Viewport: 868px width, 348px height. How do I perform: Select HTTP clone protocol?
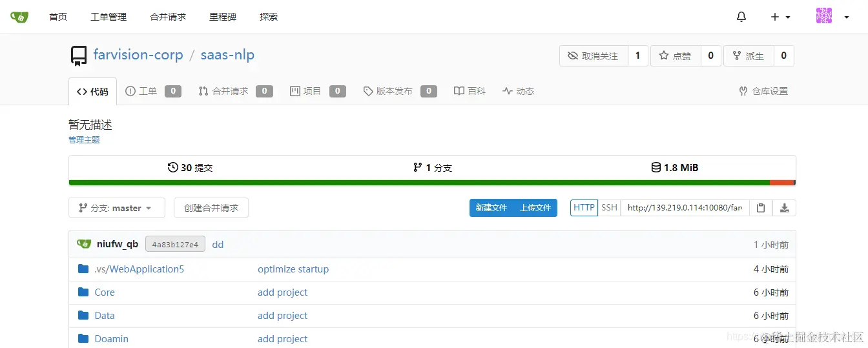tap(584, 208)
